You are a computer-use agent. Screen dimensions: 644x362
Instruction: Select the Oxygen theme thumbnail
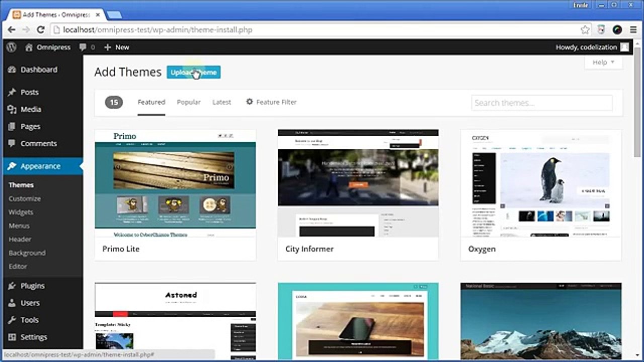pos(541,183)
